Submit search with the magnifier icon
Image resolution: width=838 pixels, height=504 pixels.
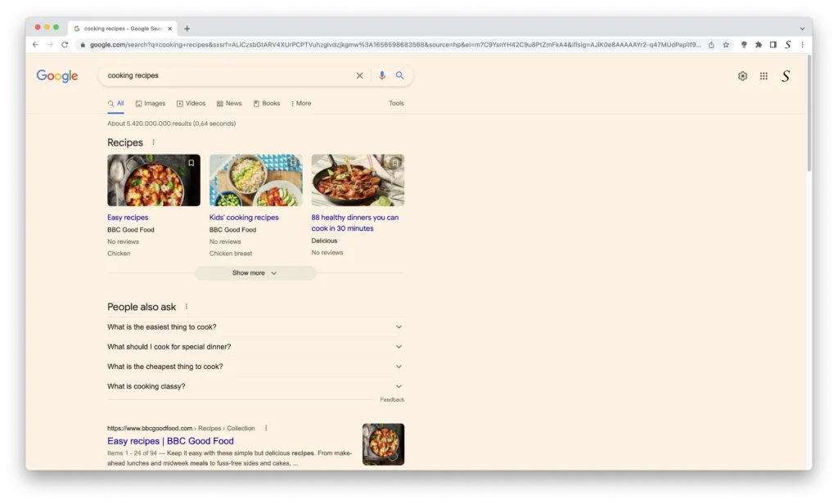(399, 76)
